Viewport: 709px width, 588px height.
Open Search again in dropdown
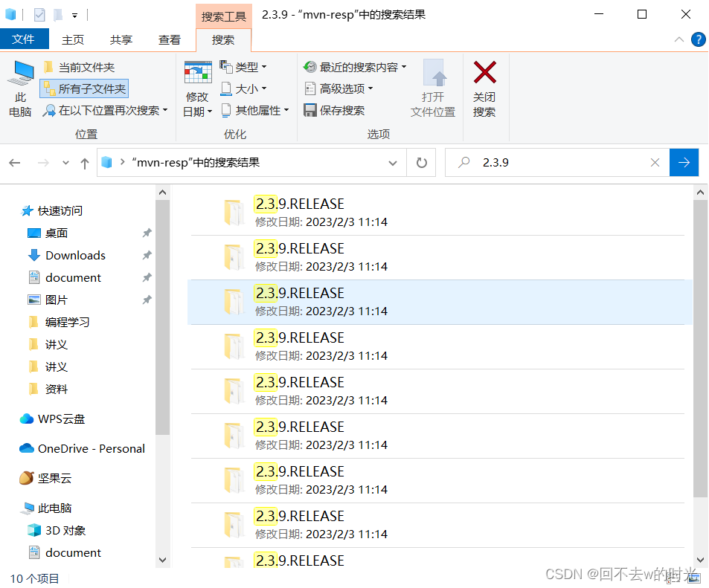coord(106,111)
